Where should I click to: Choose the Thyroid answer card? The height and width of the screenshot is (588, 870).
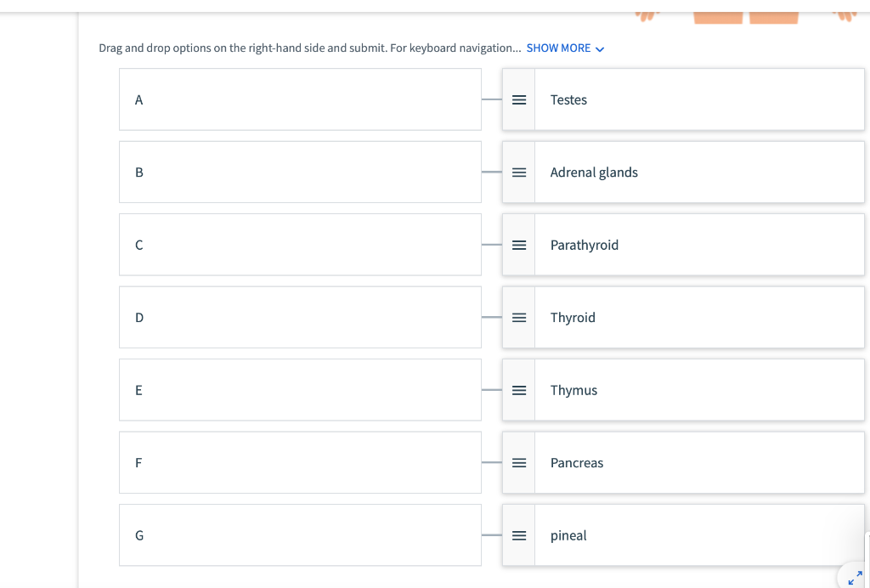pyautogui.click(x=697, y=318)
